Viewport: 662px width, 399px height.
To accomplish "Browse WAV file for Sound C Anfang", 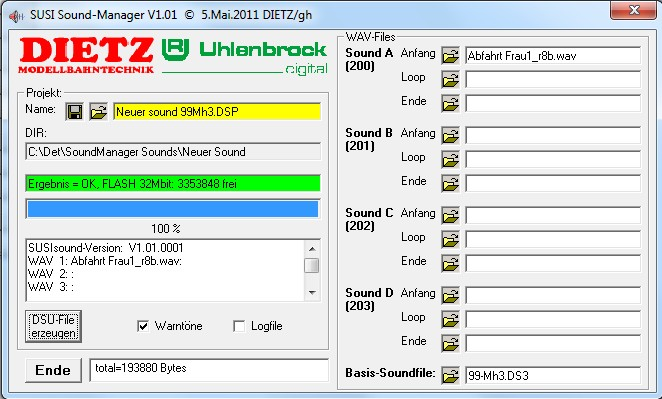I will (x=450, y=216).
